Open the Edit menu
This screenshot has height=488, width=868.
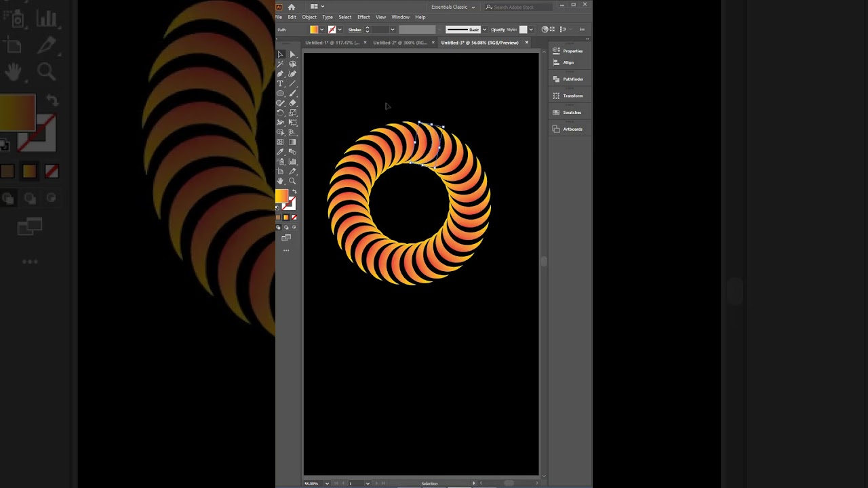[292, 17]
